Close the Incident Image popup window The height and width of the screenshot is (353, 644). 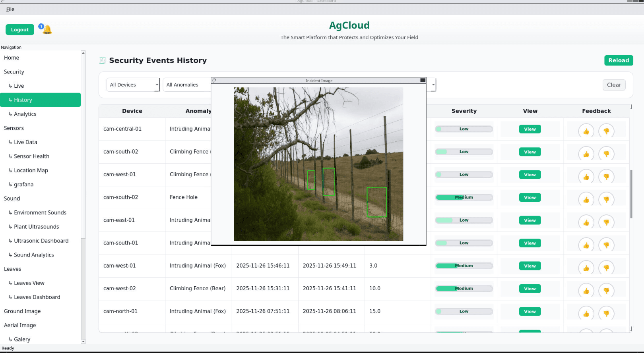(x=423, y=80)
